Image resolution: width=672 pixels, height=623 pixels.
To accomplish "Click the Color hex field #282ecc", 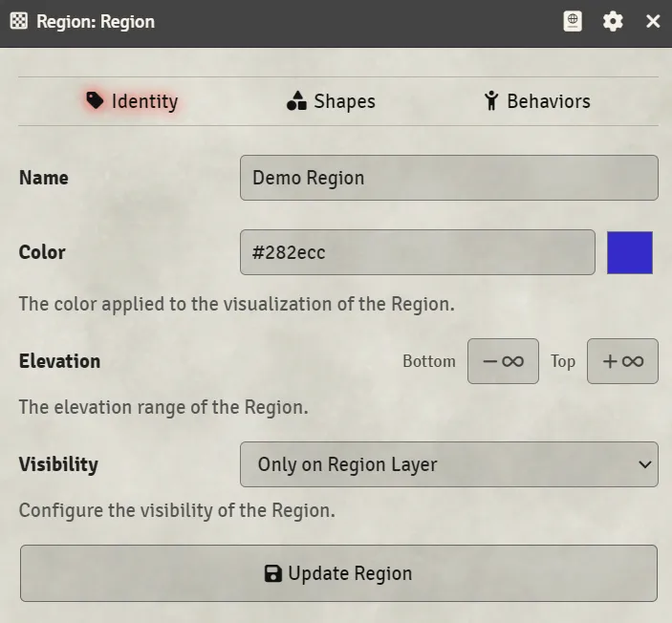I will [418, 252].
